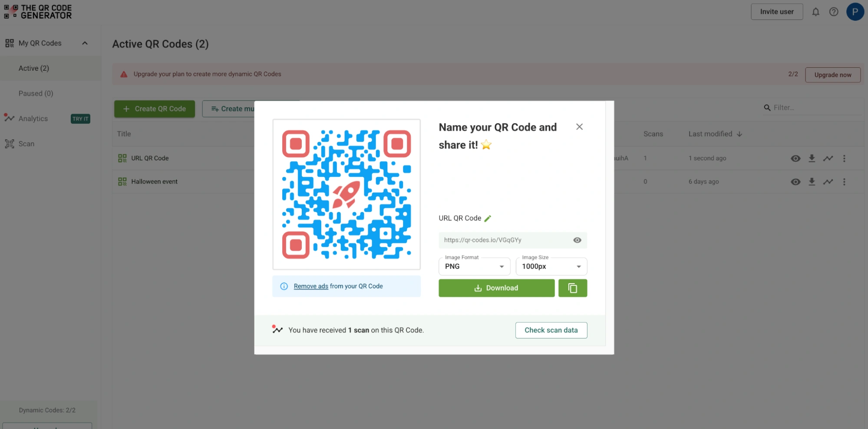
Task: Open the user profile avatar P
Action: 855,12
